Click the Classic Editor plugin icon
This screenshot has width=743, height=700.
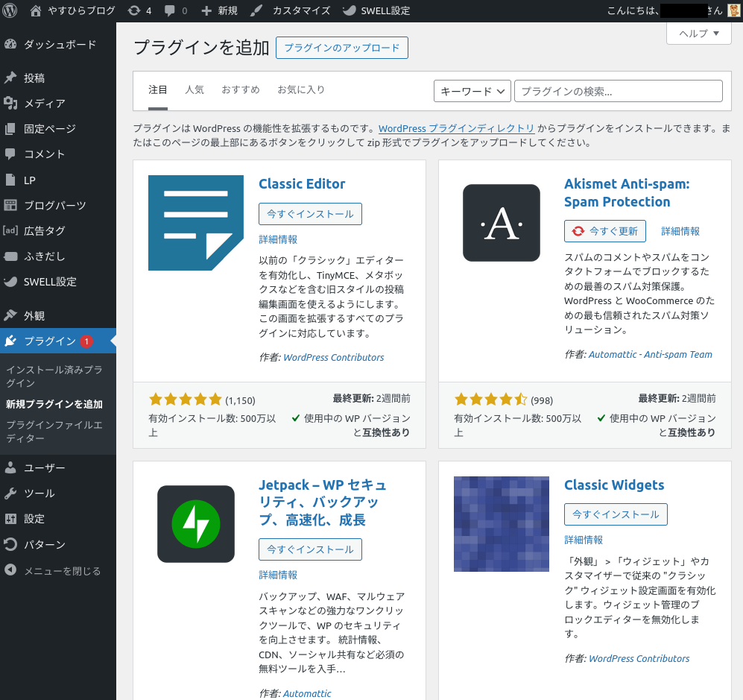[196, 223]
